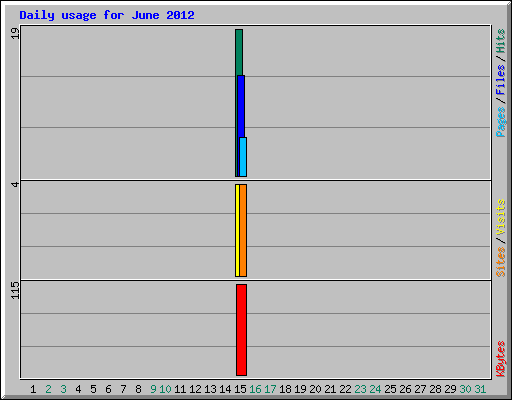This screenshot has height=400, width=512.
Task: Click day 29 on the x-axis
Action: click(450, 389)
